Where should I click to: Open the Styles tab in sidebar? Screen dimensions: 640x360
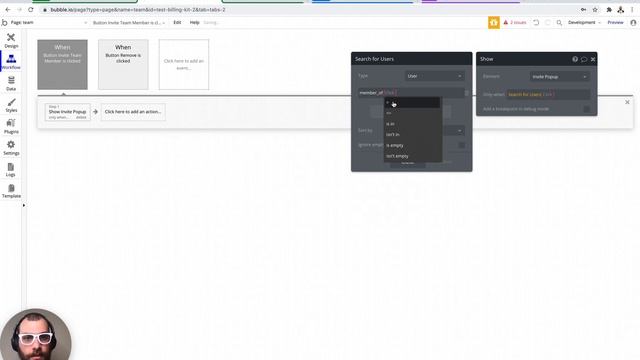(11, 105)
